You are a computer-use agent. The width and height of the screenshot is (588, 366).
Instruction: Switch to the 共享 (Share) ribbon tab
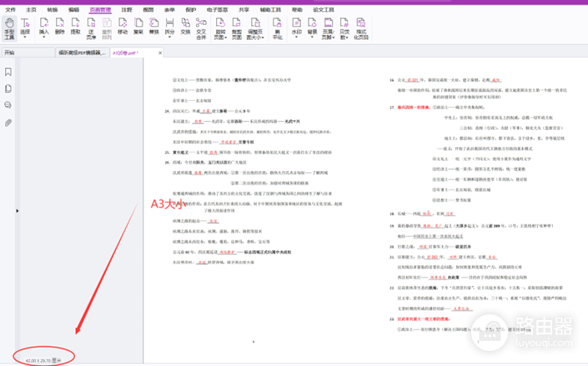tap(244, 9)
